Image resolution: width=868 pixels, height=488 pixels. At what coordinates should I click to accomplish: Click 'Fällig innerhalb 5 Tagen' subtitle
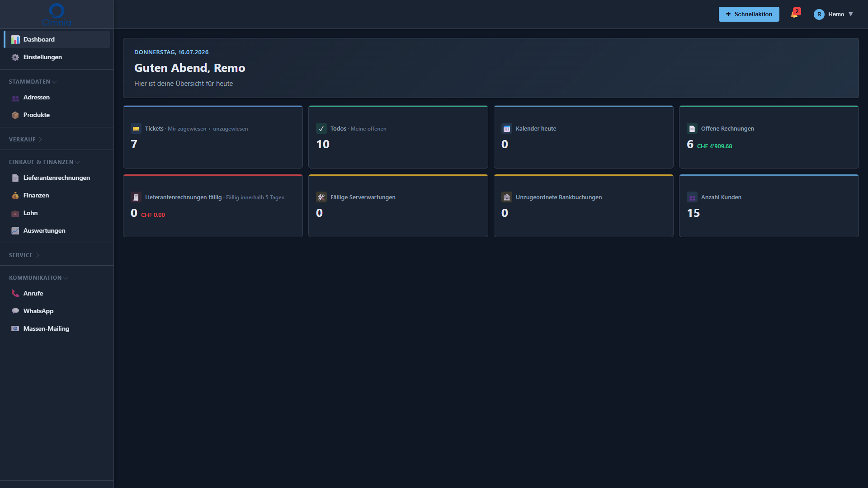pos(255,197)
